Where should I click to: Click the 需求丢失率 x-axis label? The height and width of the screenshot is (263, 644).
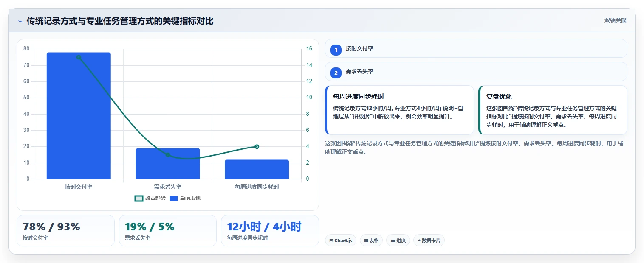(168, 187)
